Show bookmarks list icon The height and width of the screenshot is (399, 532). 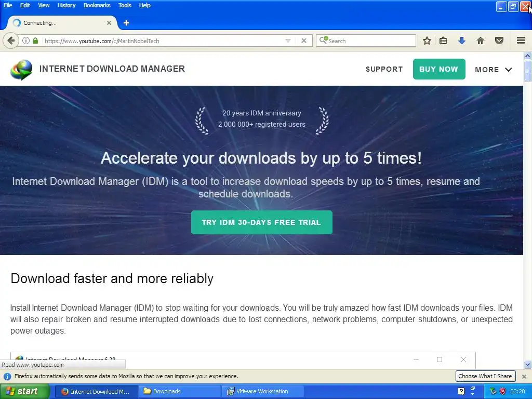tap(443, 41)
